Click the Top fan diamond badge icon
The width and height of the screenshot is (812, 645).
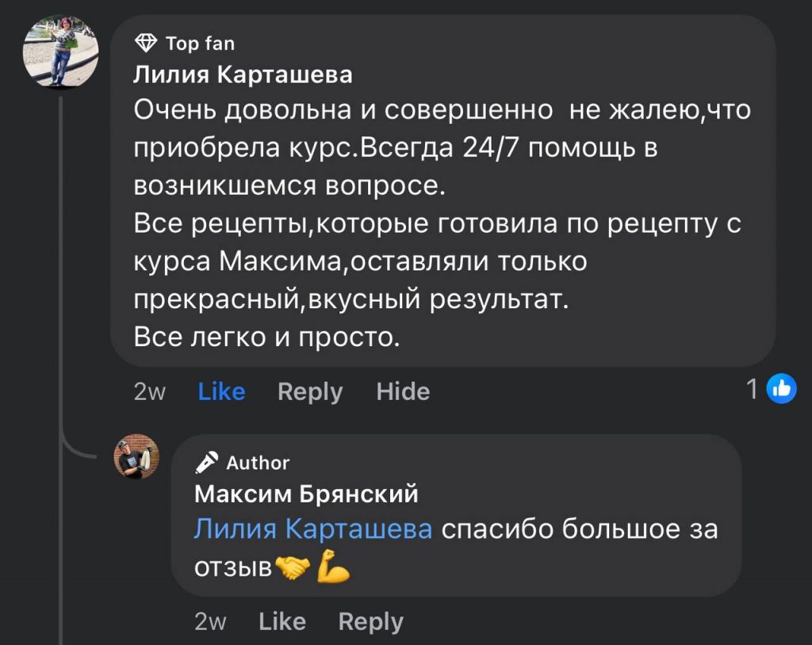pyautogui.click(x=147, y=42)
